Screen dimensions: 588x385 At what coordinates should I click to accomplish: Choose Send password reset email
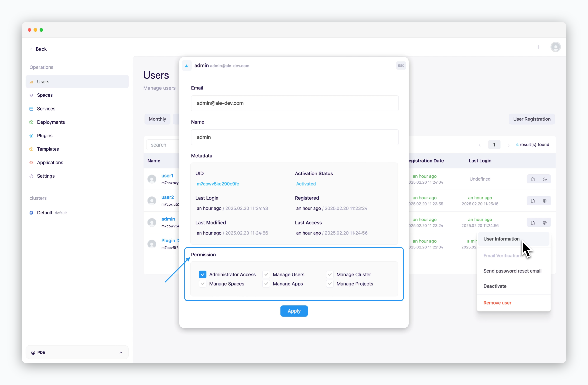pyautogui.click(x=513, y=271)
